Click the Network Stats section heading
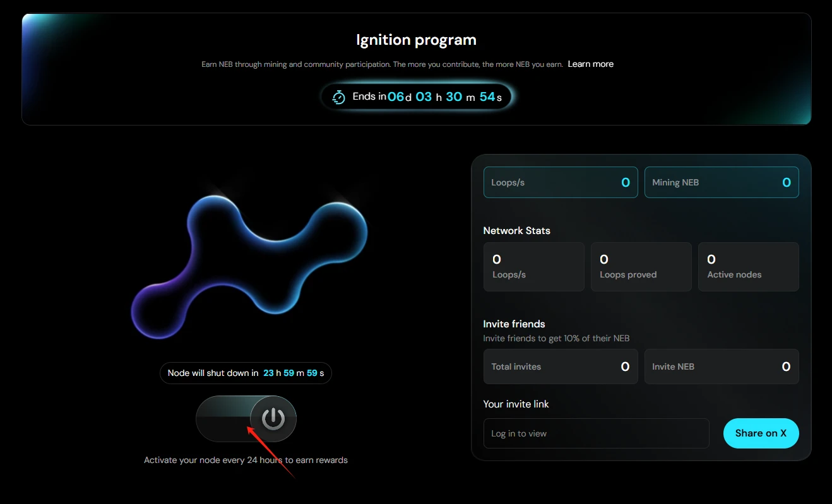 (516, 231)
